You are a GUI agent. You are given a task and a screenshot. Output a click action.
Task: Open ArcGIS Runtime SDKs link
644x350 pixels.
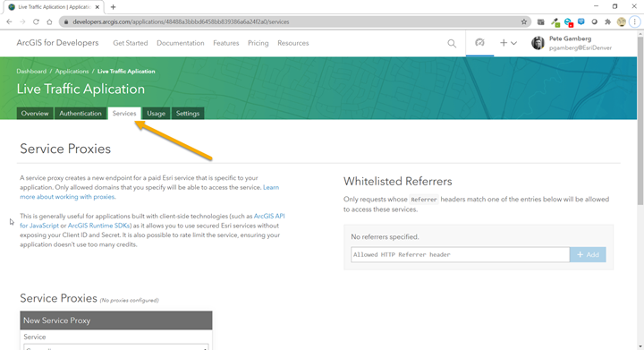(99, 226)
